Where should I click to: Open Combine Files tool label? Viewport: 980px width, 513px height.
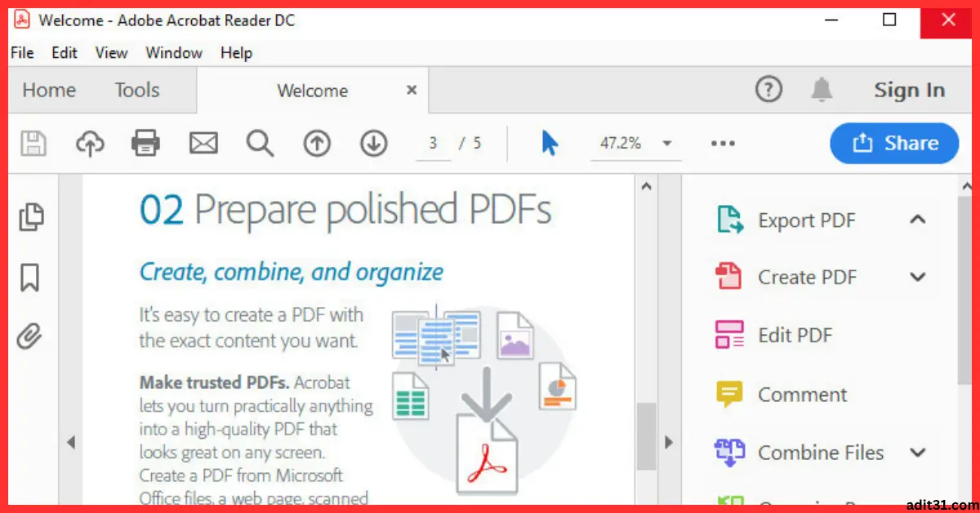821,453
